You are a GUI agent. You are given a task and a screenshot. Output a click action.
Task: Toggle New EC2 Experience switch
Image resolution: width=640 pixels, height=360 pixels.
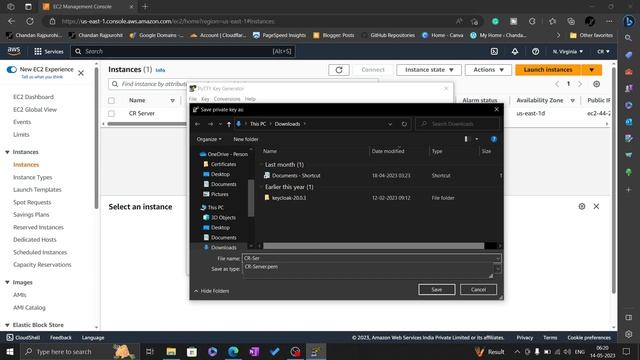[x=11, y=69]
